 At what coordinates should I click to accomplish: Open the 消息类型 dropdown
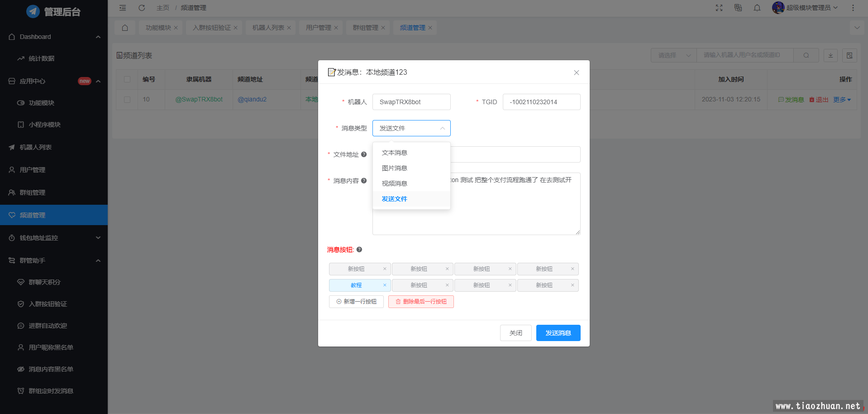click(x=411, y=128)
